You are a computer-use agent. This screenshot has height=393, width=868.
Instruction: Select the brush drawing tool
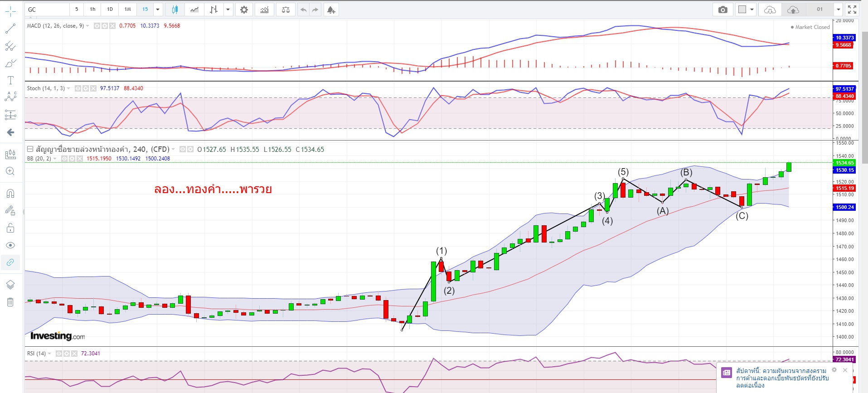(x=10, y=63)
